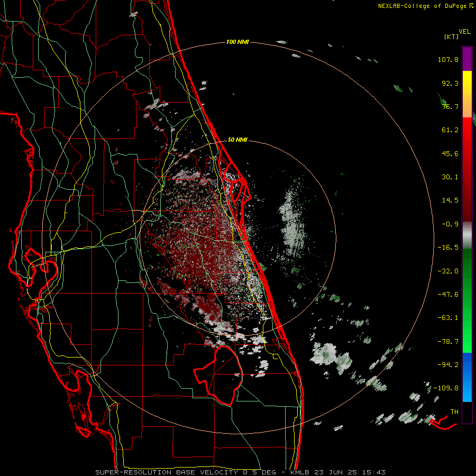The width and height of the screenshot is (476, 476).
Task: Click the TH legend label
Action: point(454,412)
